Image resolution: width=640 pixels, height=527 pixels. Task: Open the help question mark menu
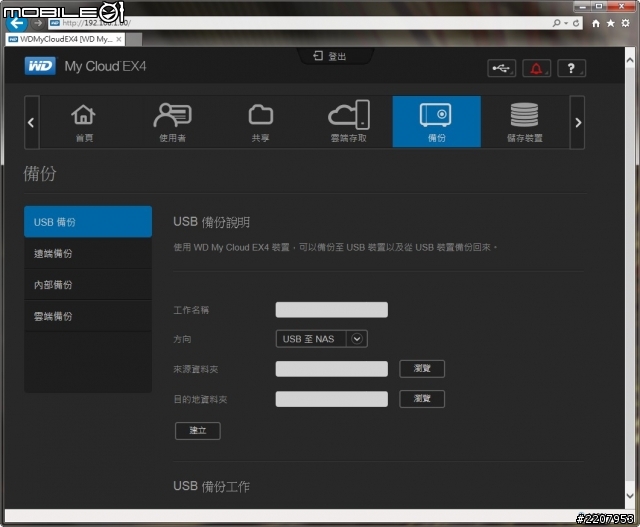pyautogui.click(x=571, y=68)
